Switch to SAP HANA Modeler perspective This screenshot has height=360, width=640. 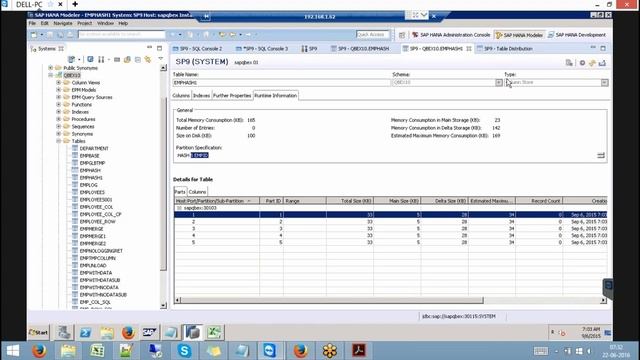[519, 35]
